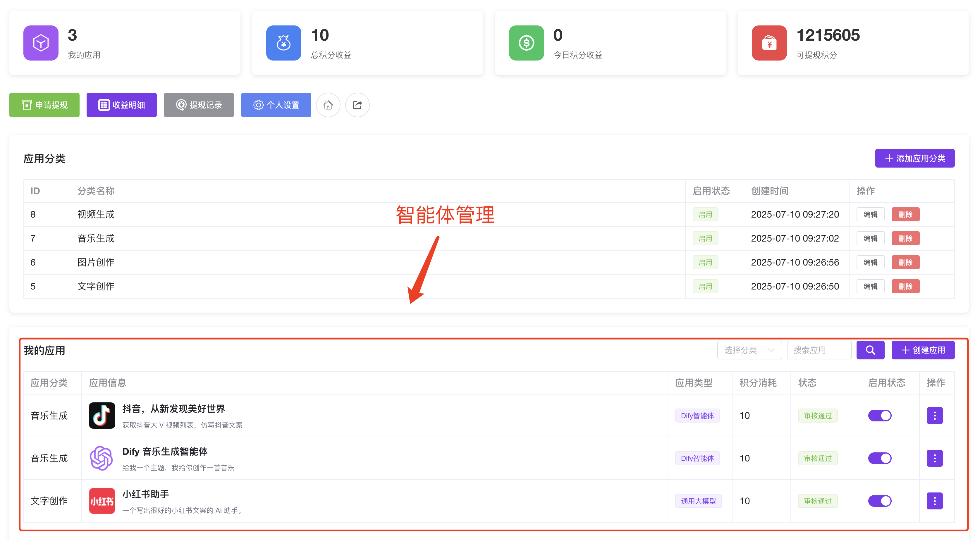Open the three-dot menu for 抖音 app row
The image size is (980, 541).
click(935, 415)
